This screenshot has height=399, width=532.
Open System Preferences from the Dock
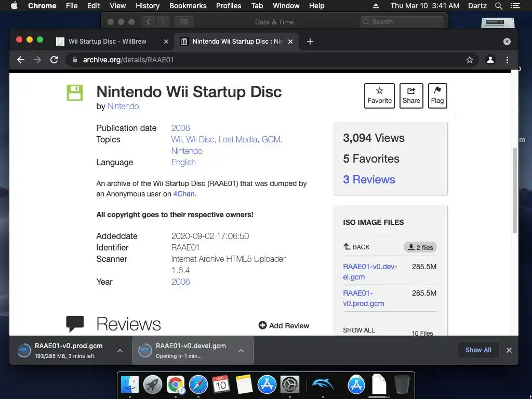(x=289, y=384)
